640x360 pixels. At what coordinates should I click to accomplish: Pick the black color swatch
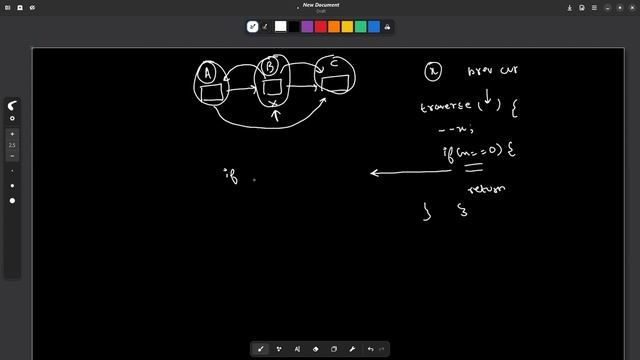[294, 27]
